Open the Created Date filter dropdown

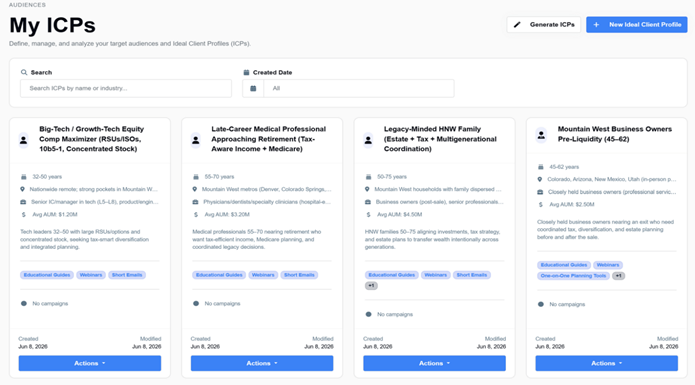pos(359,88)
